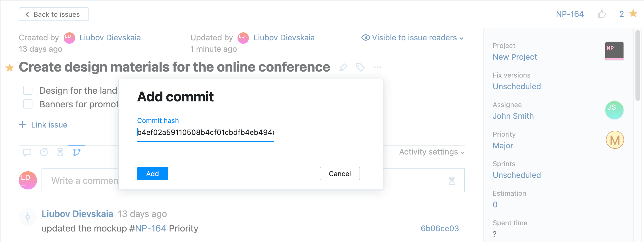Open the Activity settings dropdown
644x242 pixels.
point(432,152)
